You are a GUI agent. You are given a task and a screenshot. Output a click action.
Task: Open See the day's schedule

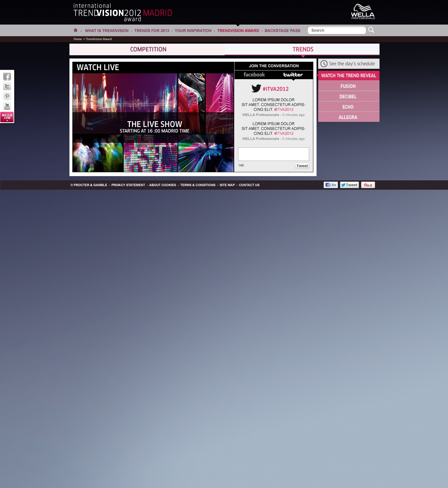[349, 64]
